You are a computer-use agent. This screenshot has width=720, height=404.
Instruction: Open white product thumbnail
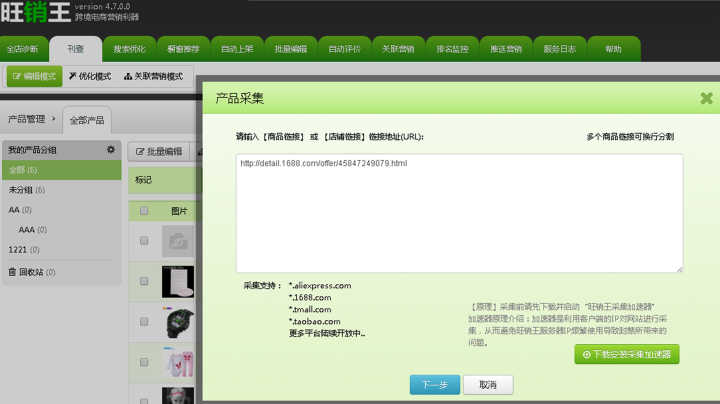click(178, 281)
